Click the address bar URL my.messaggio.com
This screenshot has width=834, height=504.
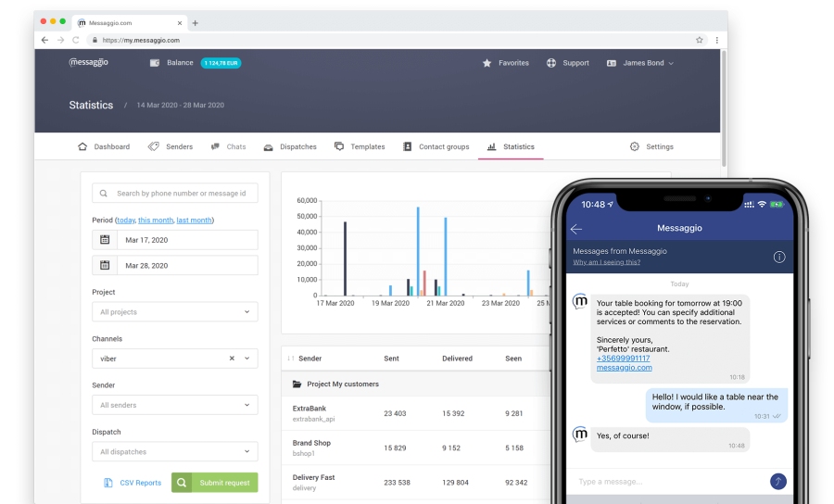click(141, 40)
